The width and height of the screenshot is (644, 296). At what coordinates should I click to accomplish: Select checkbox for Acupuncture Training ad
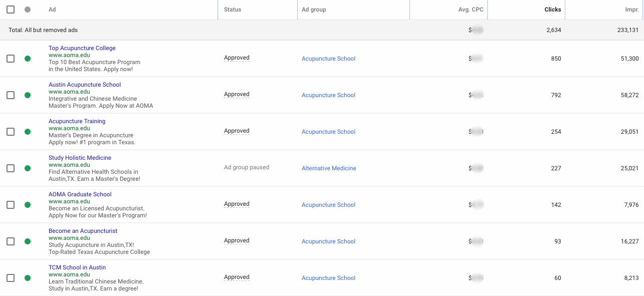(x=11, y=132)
